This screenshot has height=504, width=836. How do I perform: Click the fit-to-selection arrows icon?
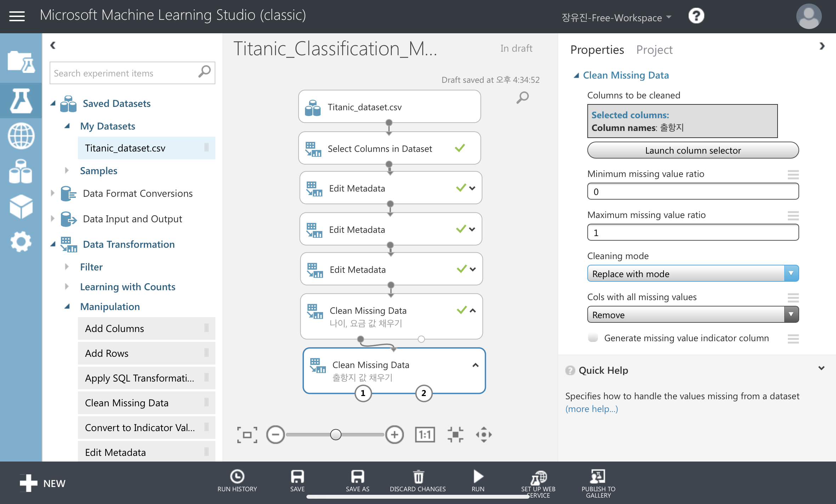455,435
